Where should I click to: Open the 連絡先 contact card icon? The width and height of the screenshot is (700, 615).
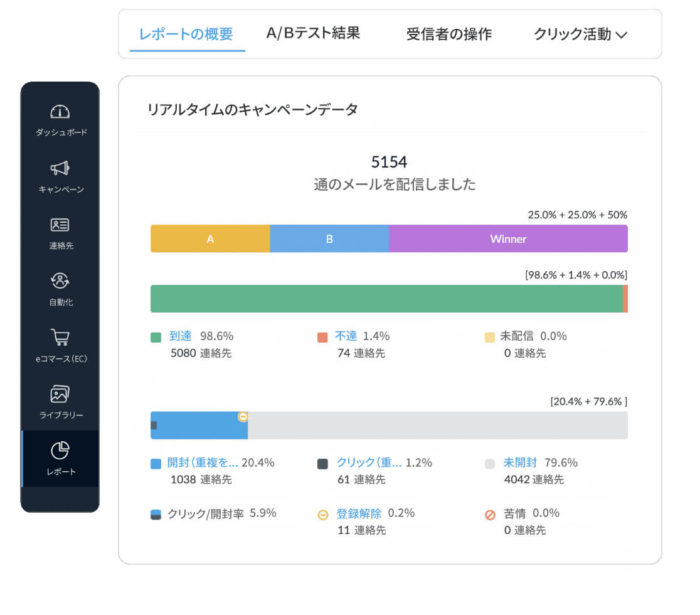(x=60, y=225)
